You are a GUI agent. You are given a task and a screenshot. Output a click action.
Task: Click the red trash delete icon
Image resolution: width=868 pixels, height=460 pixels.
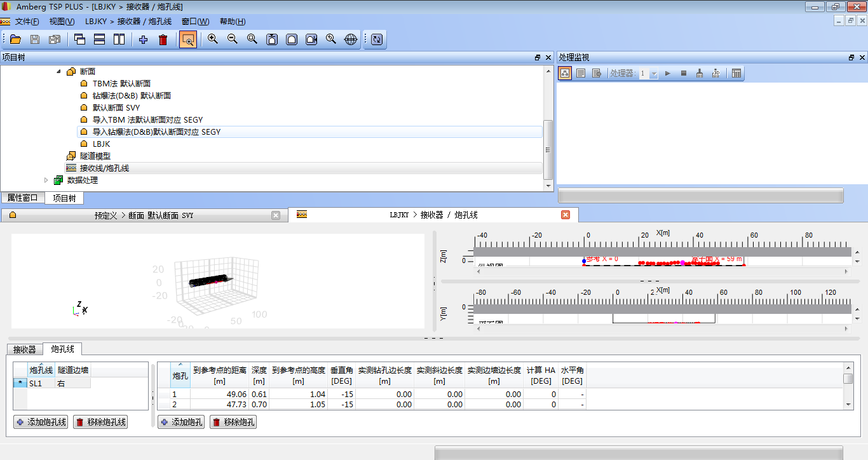[163, 39]
